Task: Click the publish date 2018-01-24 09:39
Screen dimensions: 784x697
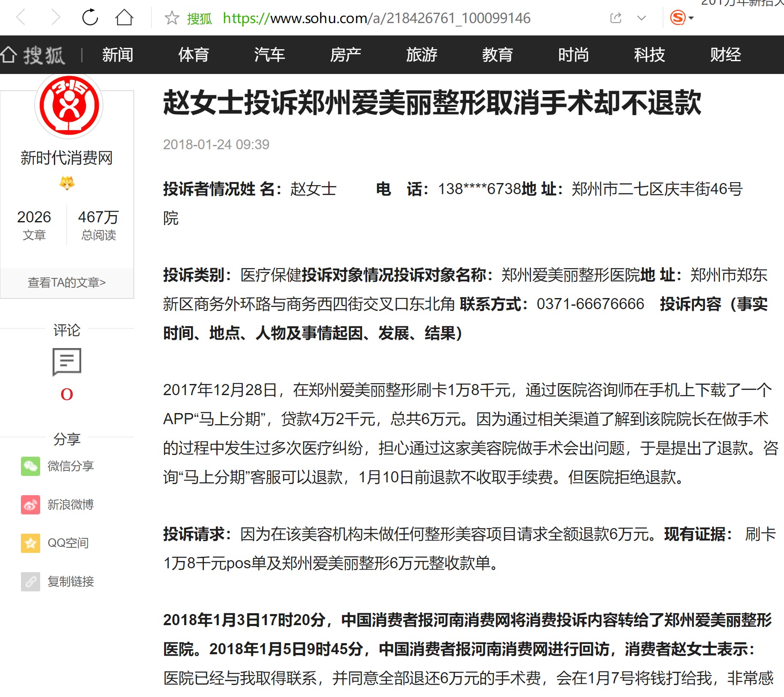Action: click(216, 145)
